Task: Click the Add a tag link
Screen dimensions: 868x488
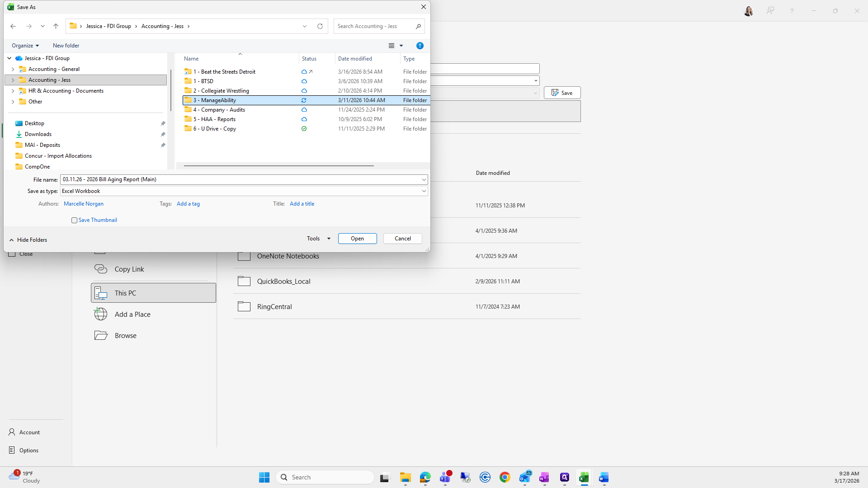Action: pyautogui.click(x=188, y=204)
